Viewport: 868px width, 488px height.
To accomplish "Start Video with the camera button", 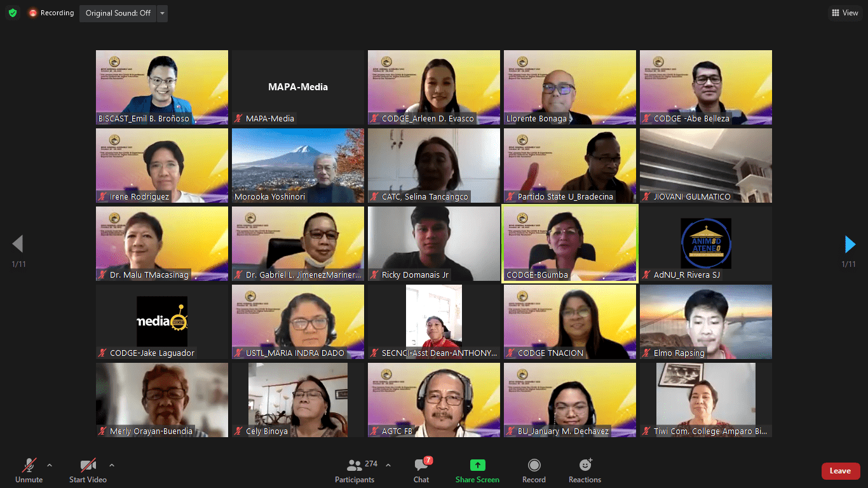I will tap(88, 471).
